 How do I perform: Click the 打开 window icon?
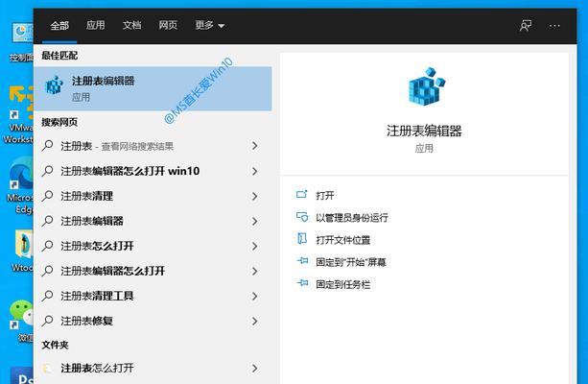coord(302,195)
